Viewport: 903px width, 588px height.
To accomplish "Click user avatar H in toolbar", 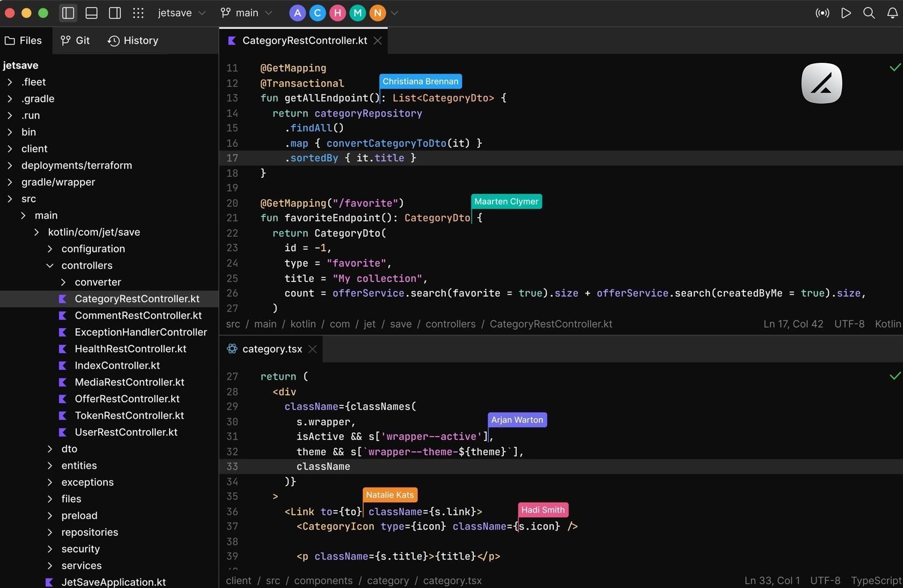I will pyautogui.click(x=337, y=13).
